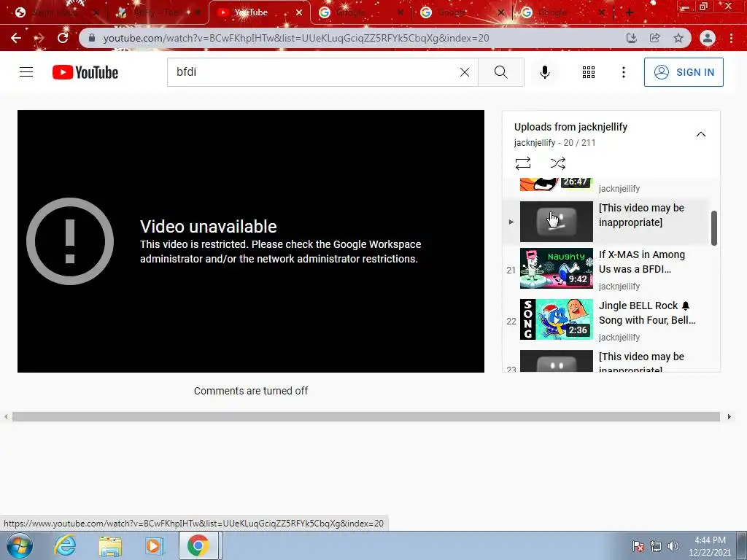Open Chrome profile avatar

point(708,38)
